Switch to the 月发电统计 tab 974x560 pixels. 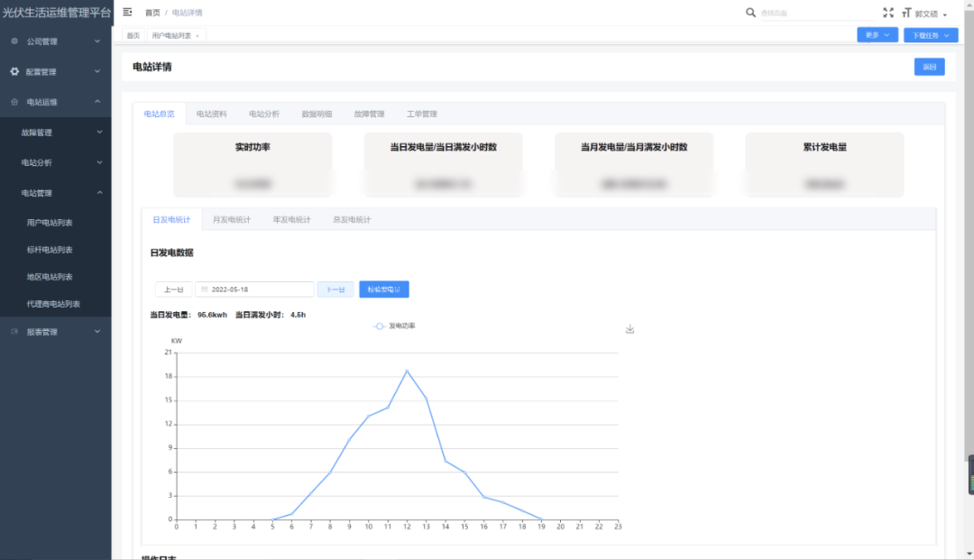point(232,220)
